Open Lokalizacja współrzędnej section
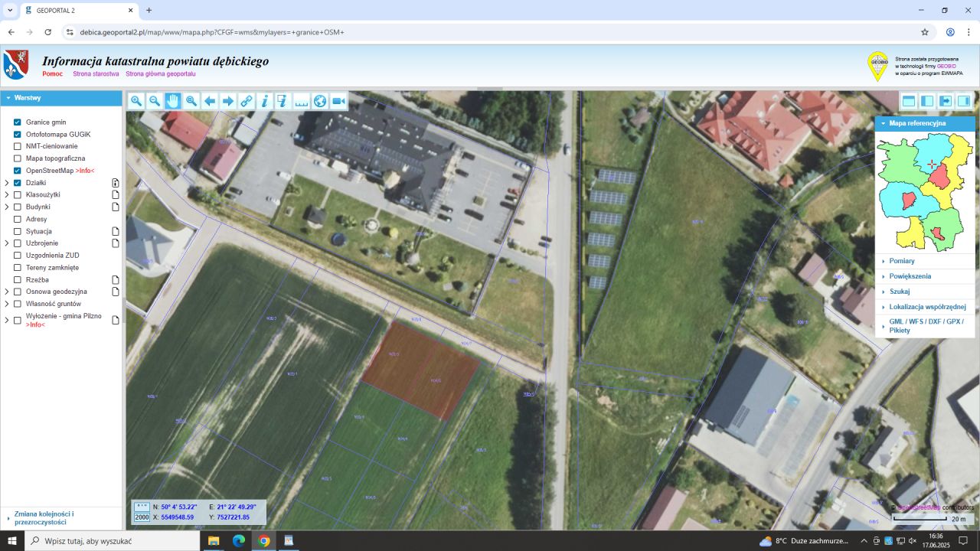980x551 pixels. (x=925, y=307)
